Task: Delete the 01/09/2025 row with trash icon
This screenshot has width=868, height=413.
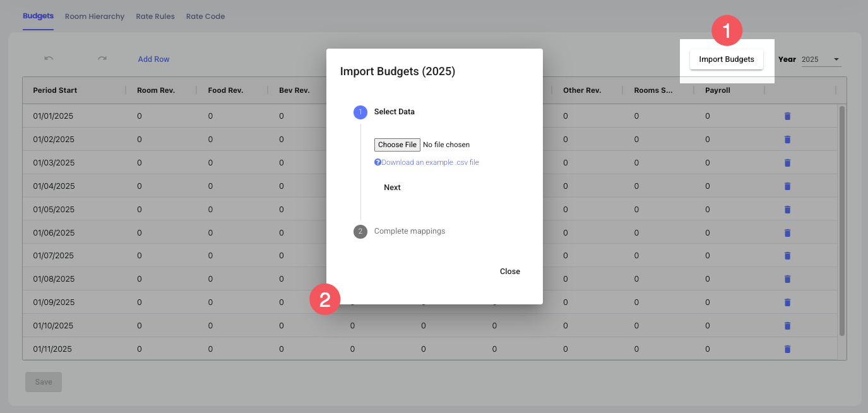Action: point(787,302)
